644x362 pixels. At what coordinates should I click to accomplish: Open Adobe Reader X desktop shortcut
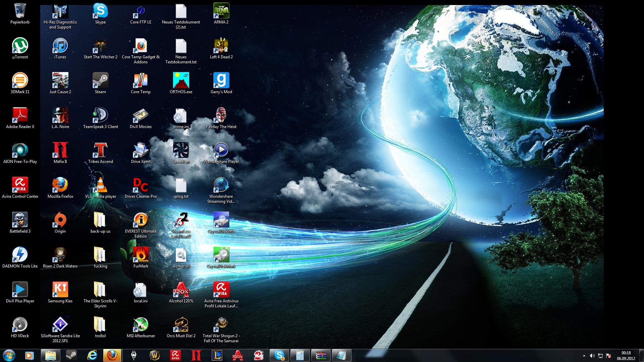20,118
